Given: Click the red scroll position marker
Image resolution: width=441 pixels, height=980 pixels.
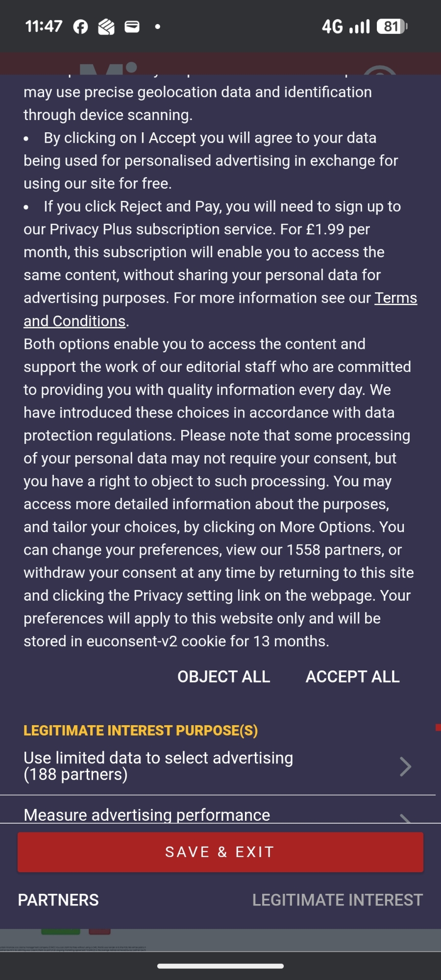Looking at the screenshot, I should pyautogui.click(x=438, y=728).
